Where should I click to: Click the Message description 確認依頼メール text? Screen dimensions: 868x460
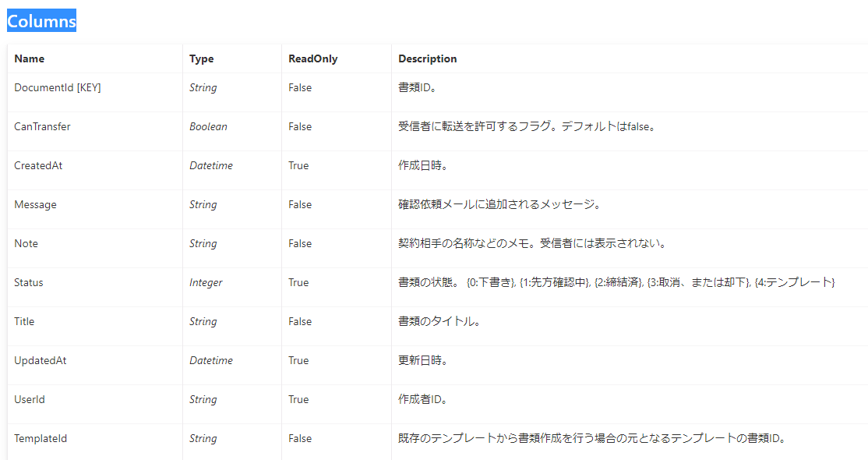pyautogui.click(x=500, y=204)
